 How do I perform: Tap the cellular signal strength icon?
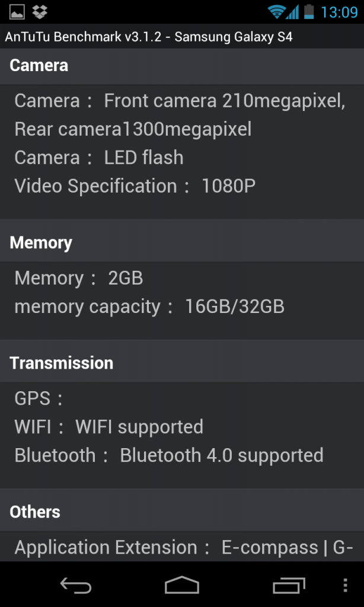pos(292,11)
